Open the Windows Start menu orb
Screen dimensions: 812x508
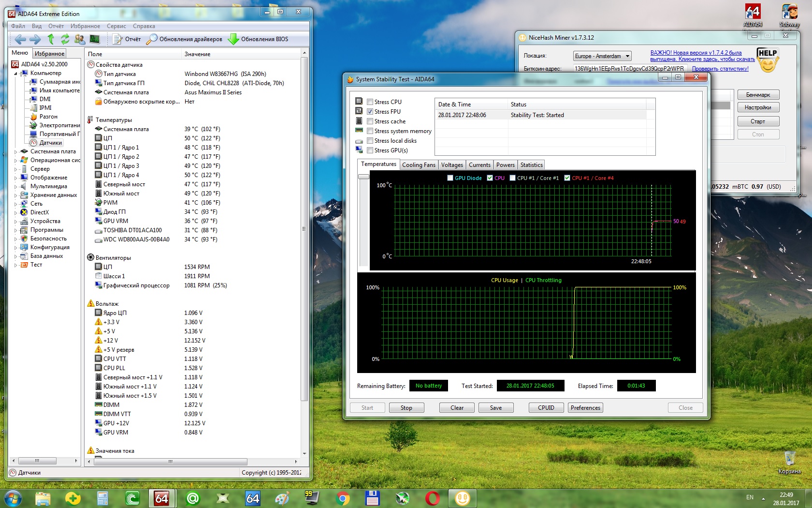click(12, 498)
